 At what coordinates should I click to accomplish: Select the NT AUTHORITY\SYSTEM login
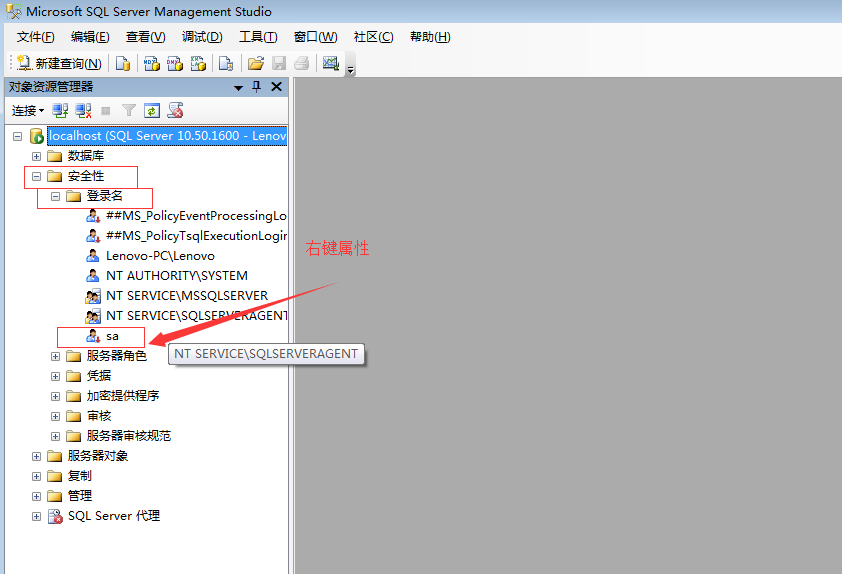(177, 276)
